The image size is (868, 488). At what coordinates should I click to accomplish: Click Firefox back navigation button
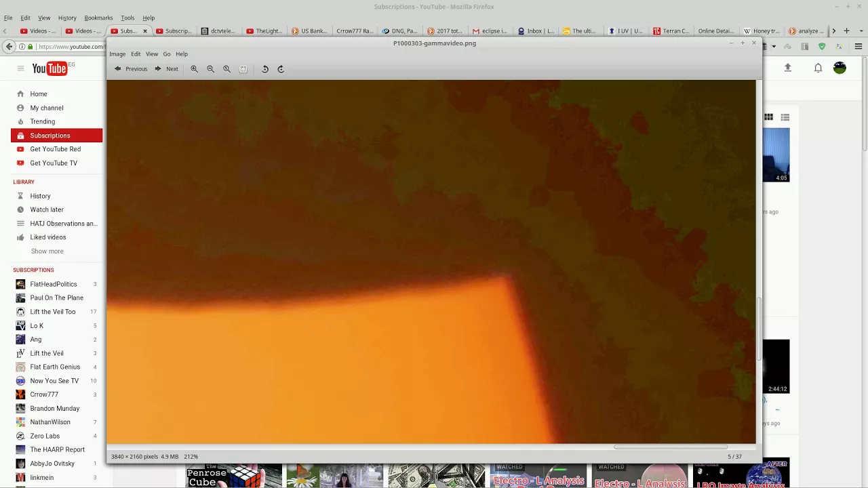pyautogui.click(x=9, y=46)
